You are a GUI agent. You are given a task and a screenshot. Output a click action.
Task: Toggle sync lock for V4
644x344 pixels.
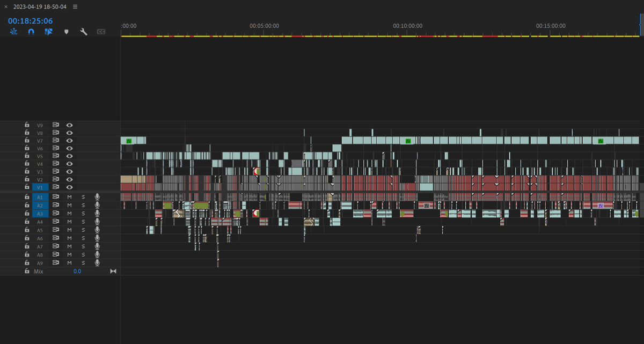pyautogui.click(x=55, y=164)
